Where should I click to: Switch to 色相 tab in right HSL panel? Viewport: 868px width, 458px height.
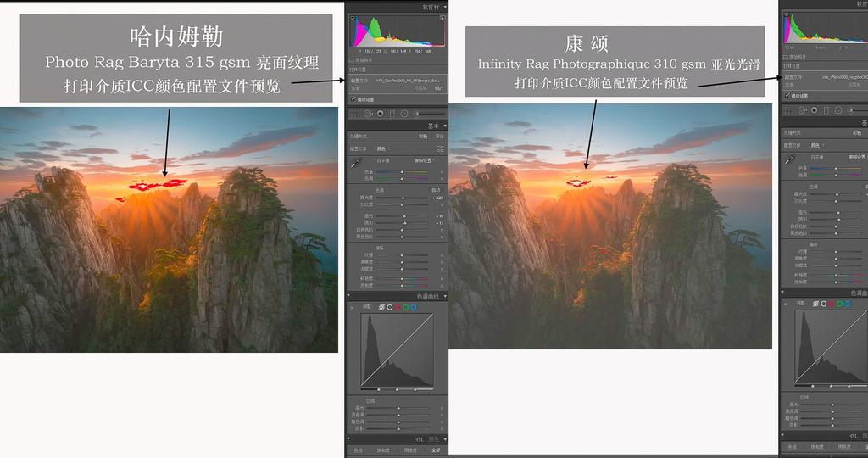(x=793, y=447)
